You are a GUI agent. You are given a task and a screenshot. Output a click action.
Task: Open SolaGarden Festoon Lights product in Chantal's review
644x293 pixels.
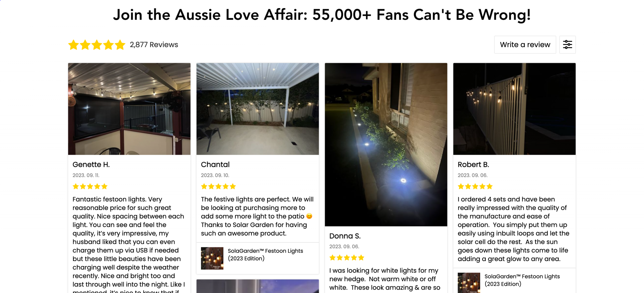(x=265, y=255)
